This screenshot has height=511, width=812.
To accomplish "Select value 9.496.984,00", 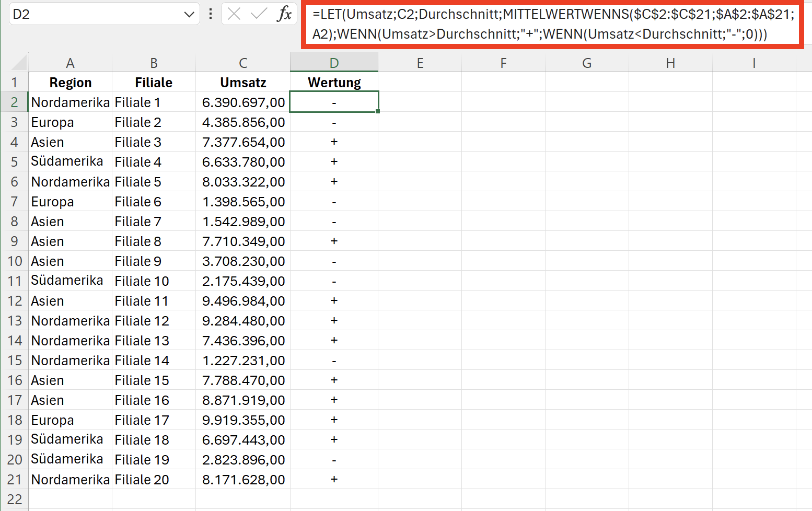I will pos(243,300).
